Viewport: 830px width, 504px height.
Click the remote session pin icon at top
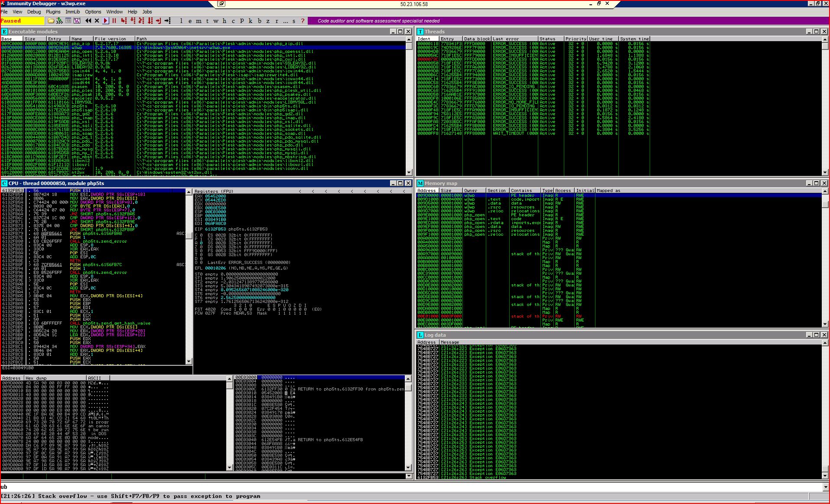(x=221, y=4)
